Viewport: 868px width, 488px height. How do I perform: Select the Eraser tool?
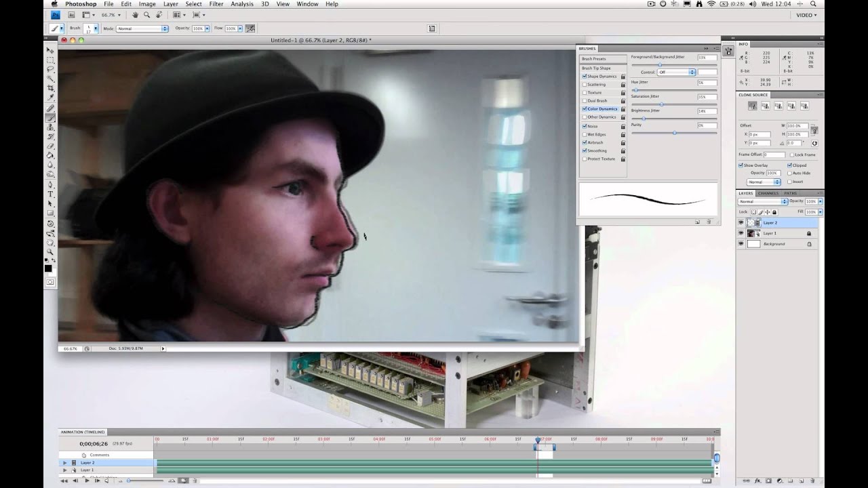50,145
